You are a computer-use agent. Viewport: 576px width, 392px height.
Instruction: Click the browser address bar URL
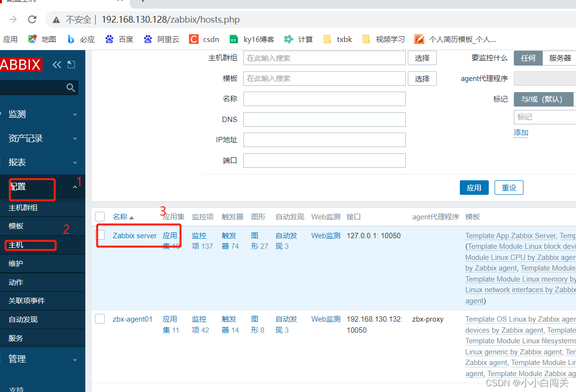pyautogui.click(x=171, y=19)
